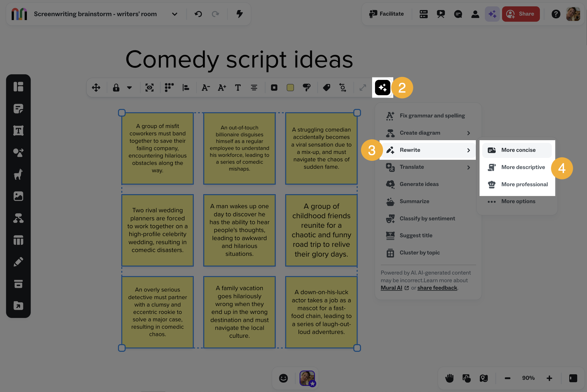Viewport: 587px width, 392px height.
Task: Click the Facilitate button
Action: [387, 14]
